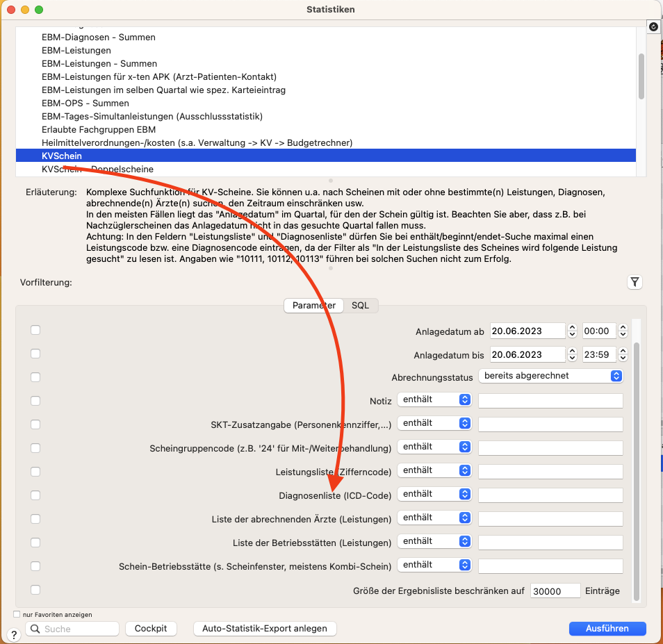Open the abrechnenden Ärzte 'enthält' dropdown
Viewport: 663px width, 644px height.
tap(434, 518)
